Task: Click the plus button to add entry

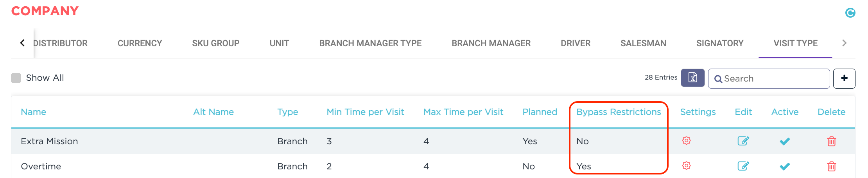Action: (x=844, y=78)
